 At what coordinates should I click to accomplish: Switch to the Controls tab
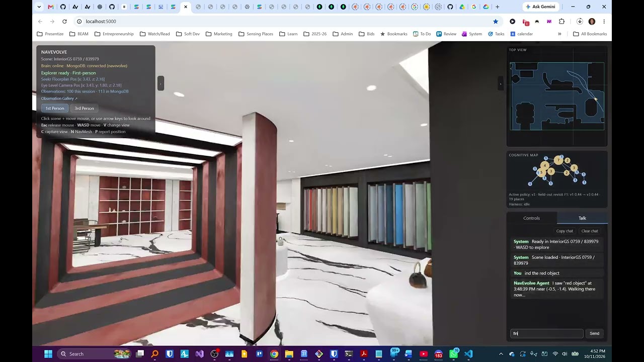point(531,218)
